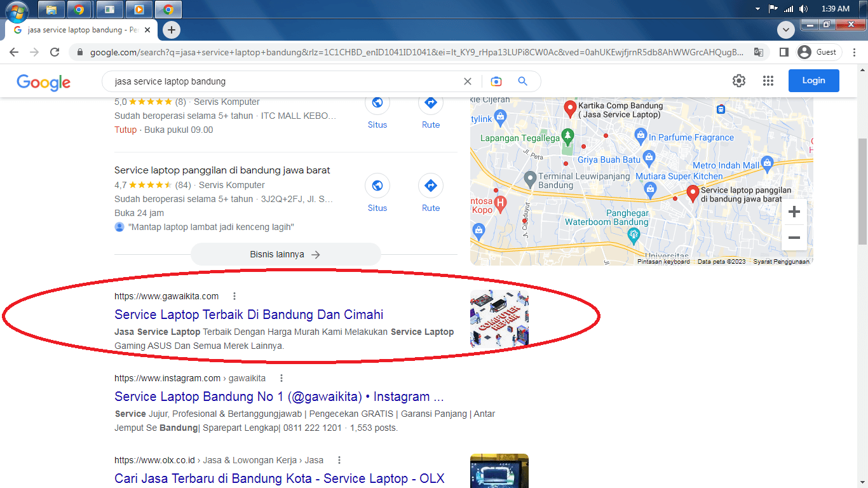Open the Google apps grid
Viewport: 868px width, 488px height.
(x=768, y=81)
